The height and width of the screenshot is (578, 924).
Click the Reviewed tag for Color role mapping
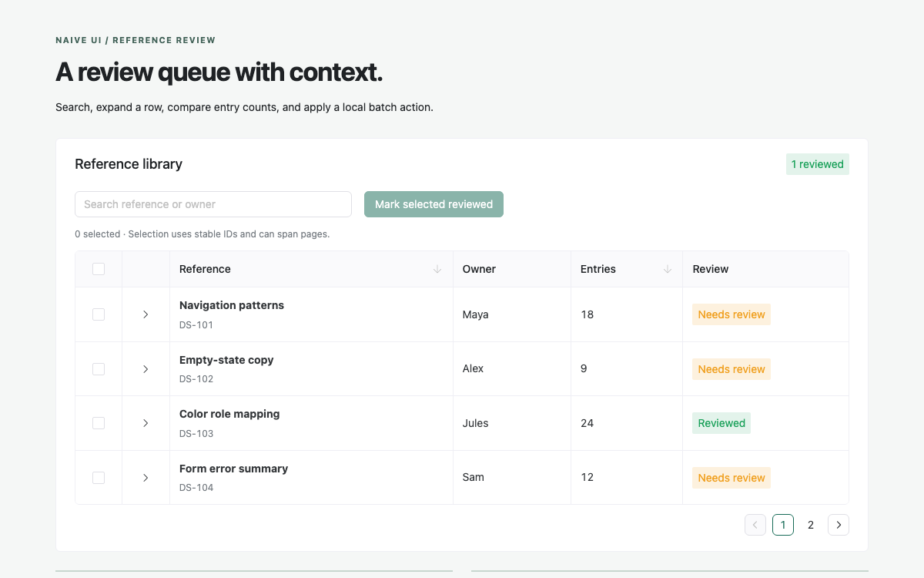(x=721, y=423)
